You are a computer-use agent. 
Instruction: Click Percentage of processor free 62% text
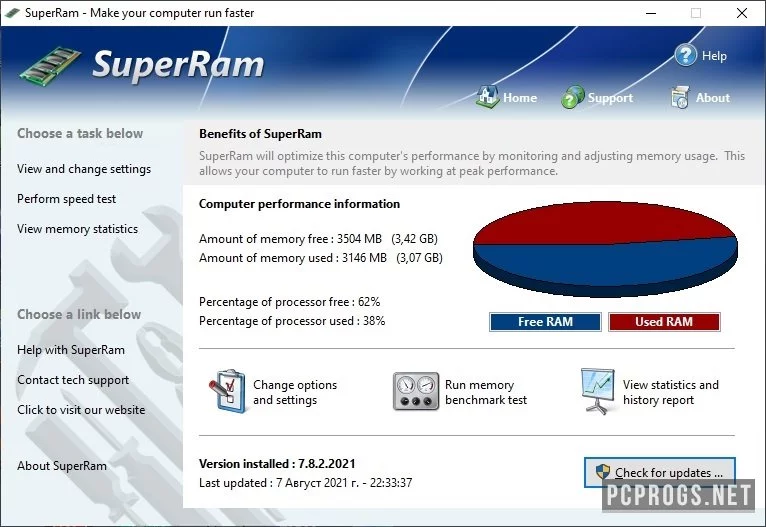(x=289, y=302)
